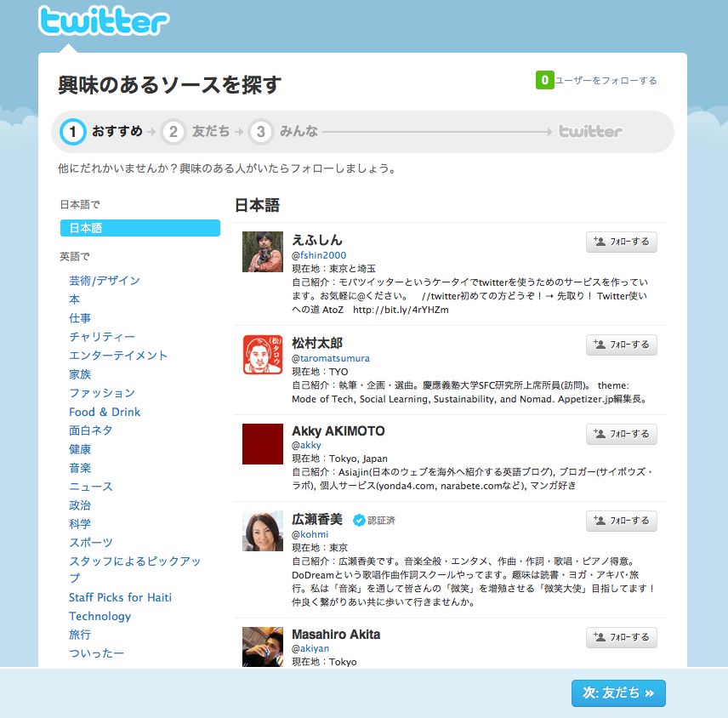Open the @akiyan handle link
The width and height of the screenshot is (728, 718).
(x=310, y=648)
